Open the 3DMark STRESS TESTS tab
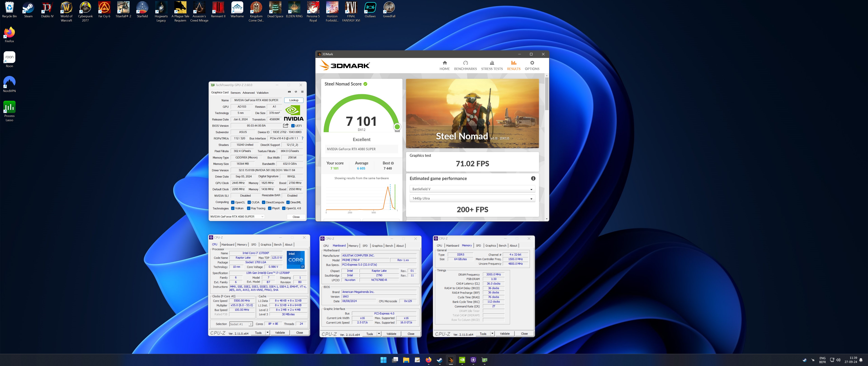This screenshot has width=868, height=366. tap(492, 66)
